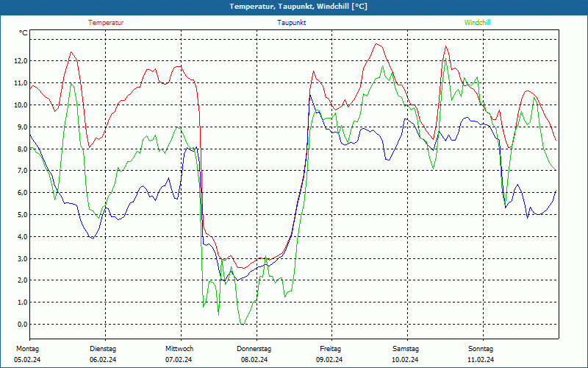The image size is (588, 368).
Task: Click the 09.02.24 date label
Action: (x=329, y=360)
